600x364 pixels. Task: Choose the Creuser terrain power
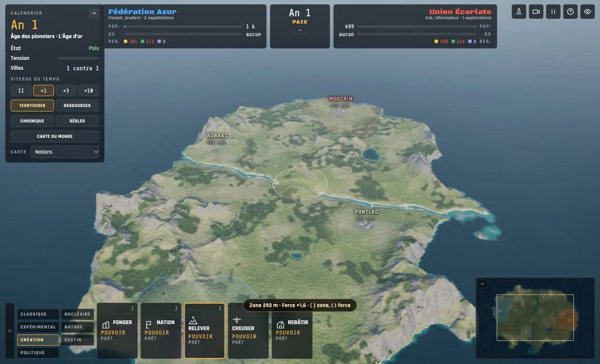(x=248, y=331)
